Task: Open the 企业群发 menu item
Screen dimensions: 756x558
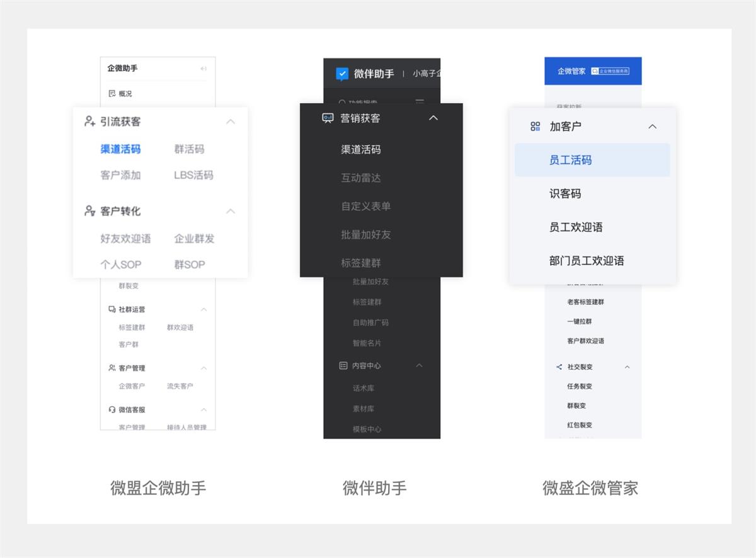Action: (x=194, y=239)
